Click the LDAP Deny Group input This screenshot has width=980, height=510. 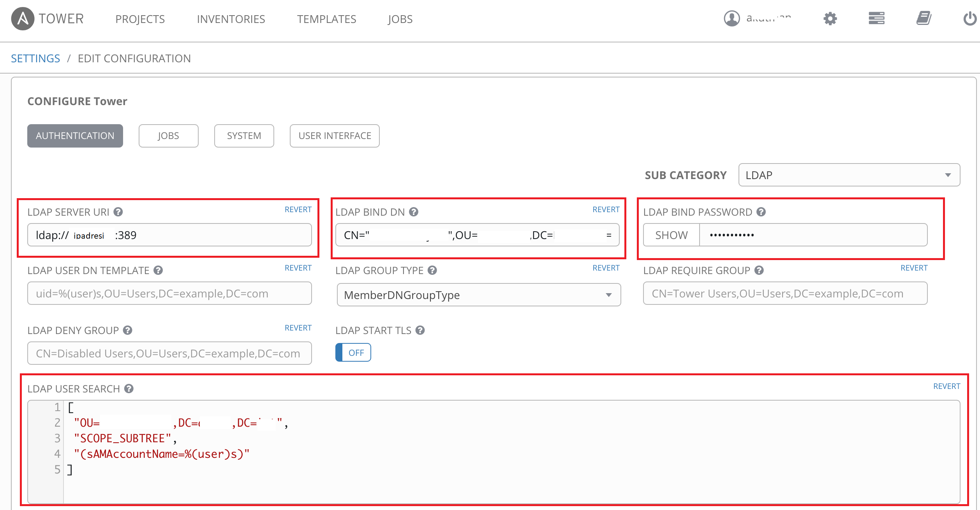pyautogui.click(x=169, y=353)
